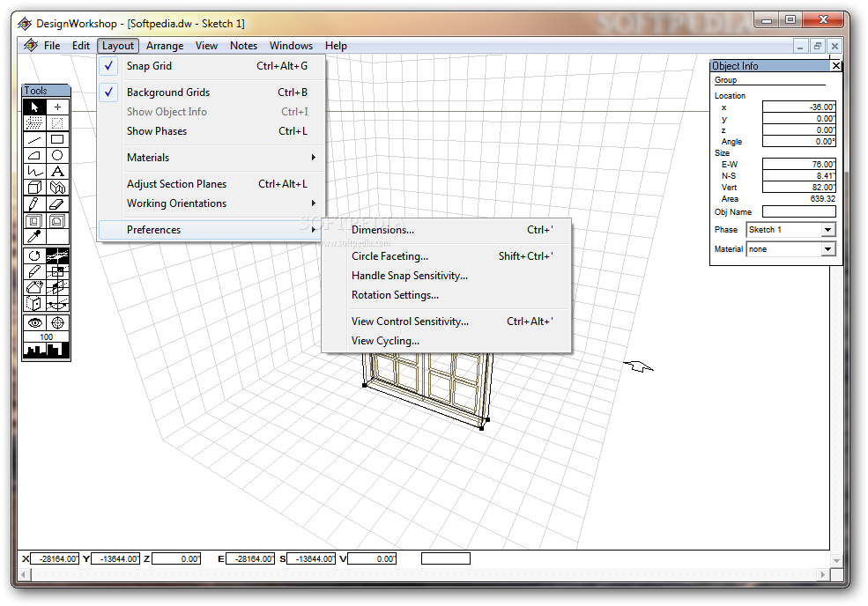Select the line drawing tool

34,139
